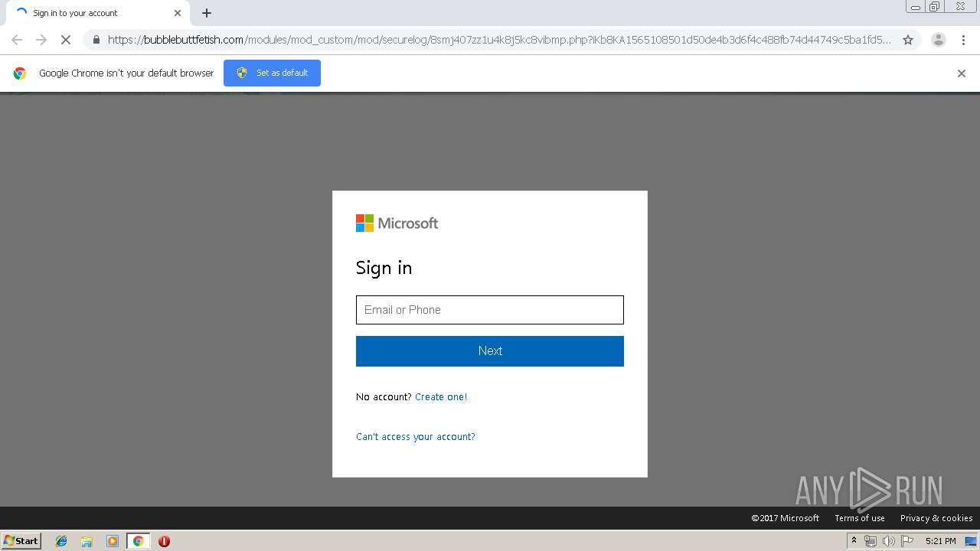Click the padlock icon in the address bar
The image size is (980, 551).
pyautogui.click(x=96, y=40)
